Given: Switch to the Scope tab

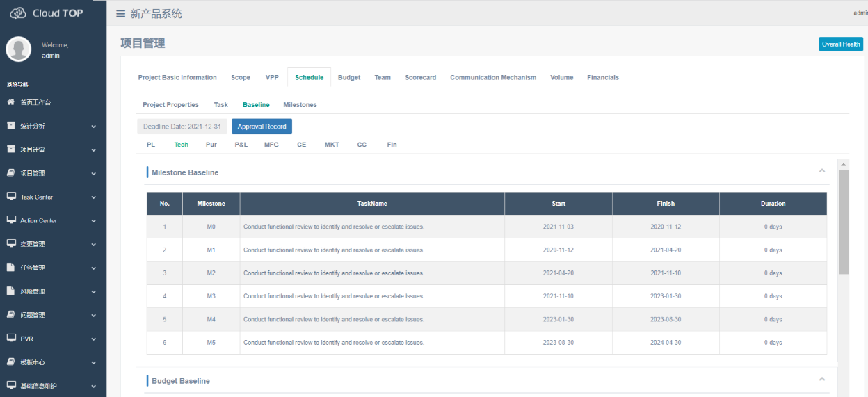Looking at the screenshot, I should tap(241, 77).
